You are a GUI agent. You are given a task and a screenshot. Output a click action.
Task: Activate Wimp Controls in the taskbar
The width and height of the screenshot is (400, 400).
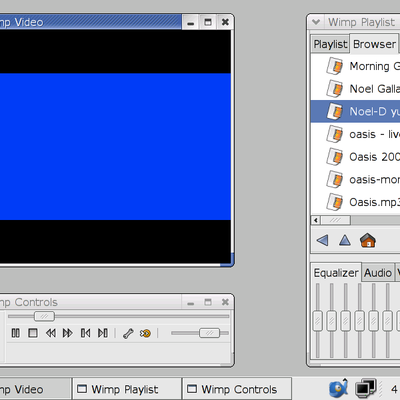pos(237,389)
